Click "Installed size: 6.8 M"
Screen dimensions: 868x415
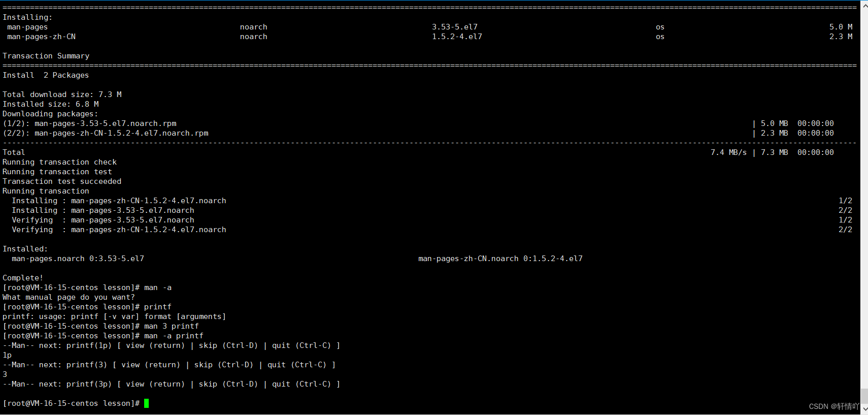click(x=51, y=104)
